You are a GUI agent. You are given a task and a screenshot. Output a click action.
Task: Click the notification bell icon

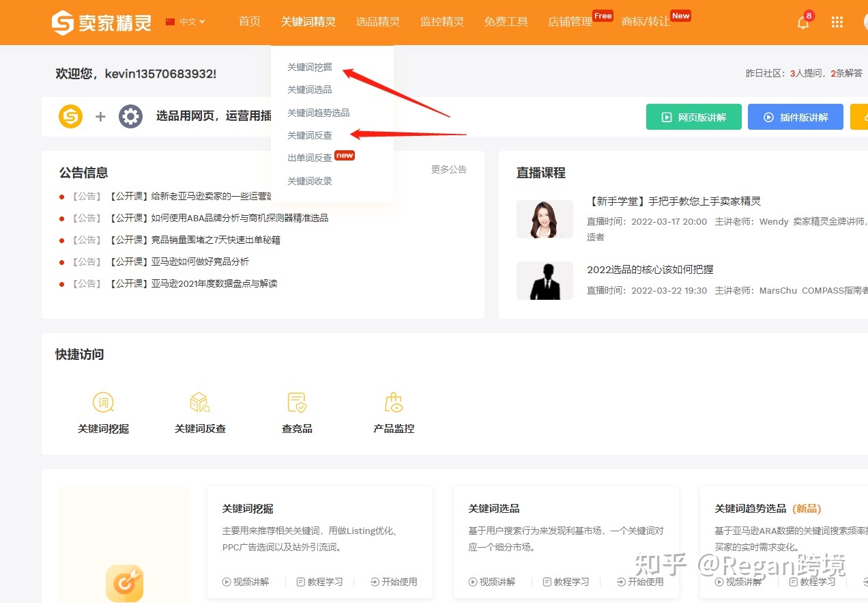(803, 22)
